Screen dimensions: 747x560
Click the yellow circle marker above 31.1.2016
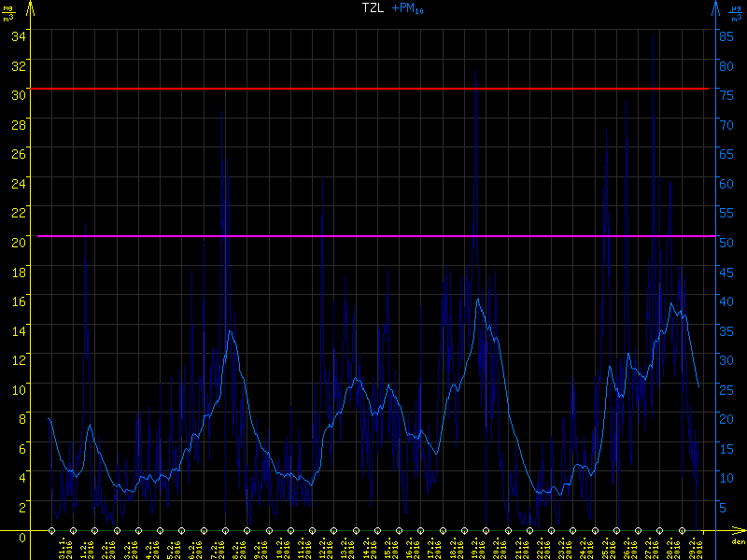[52, 530]
